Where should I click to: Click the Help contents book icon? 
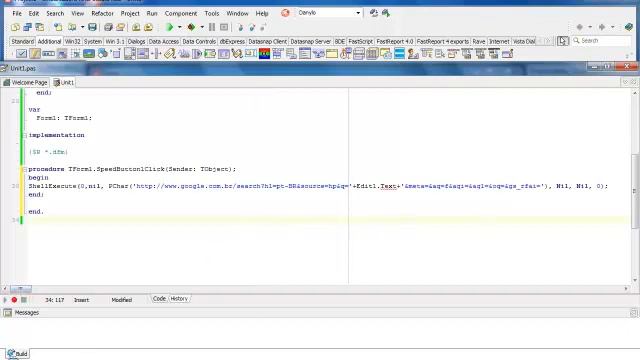[x=629, y=27]
